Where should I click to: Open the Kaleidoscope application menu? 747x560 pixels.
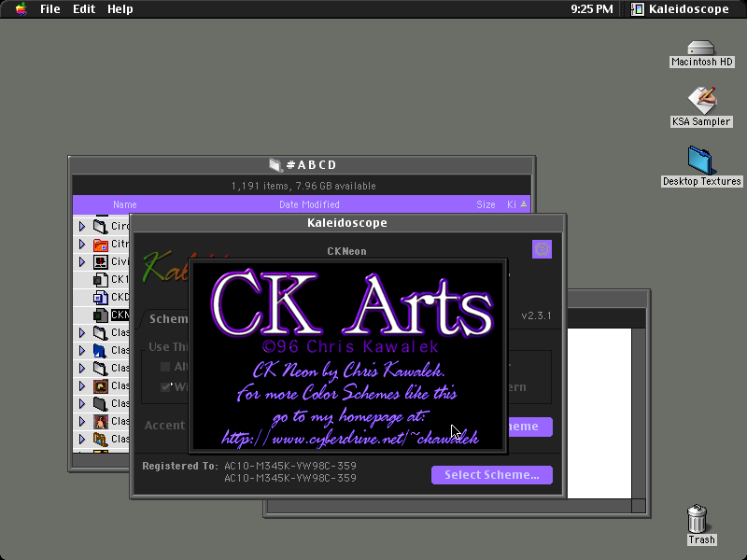coord(682,9)
